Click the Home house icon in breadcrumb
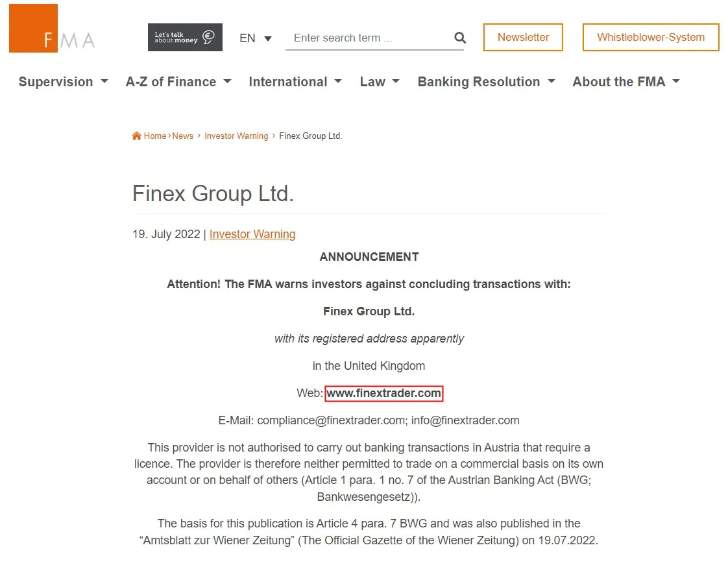728x567 pixels. coord(136,136)
